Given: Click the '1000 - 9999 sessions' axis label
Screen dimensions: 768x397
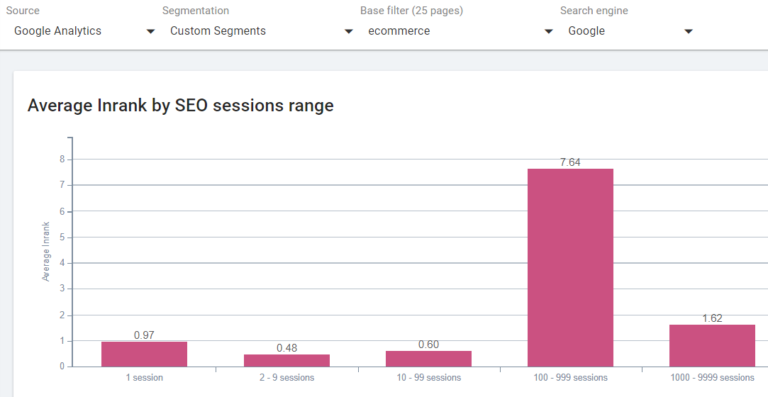Looking at the screenshot, I should click(x=712, y=378).
